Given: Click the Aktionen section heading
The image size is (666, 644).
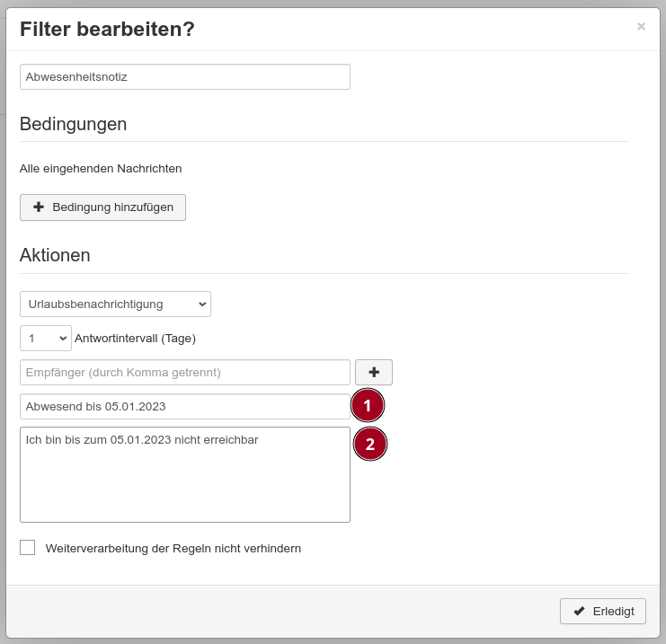Looking at the screenshot, I should click(55, 255).
